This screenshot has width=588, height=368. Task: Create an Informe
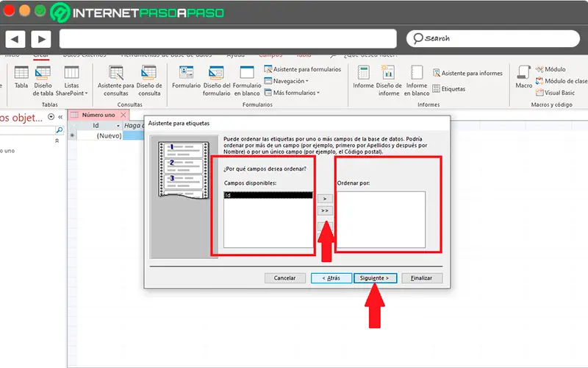click(x=363, y=77)
